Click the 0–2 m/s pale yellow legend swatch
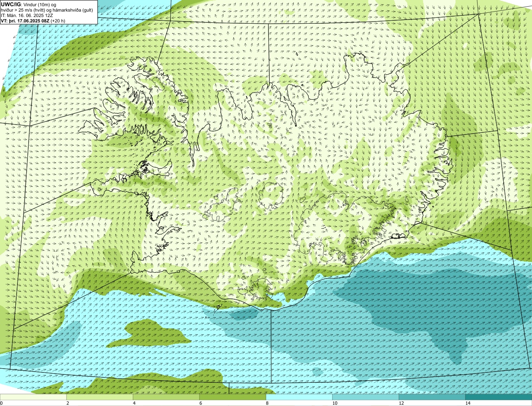 click(x=33, y=397)
